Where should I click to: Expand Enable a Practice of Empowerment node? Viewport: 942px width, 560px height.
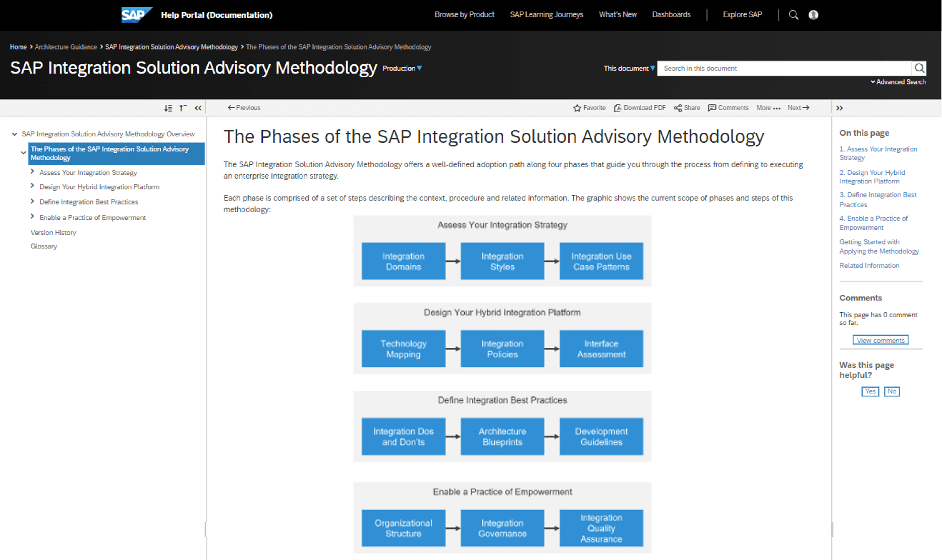pyautogui.click(x=32, y=217)
